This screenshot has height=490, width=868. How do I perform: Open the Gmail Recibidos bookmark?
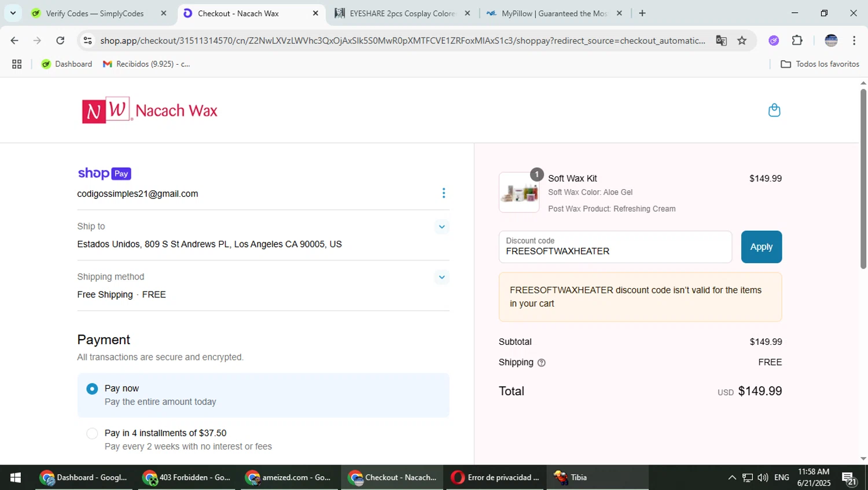(146, 64)
